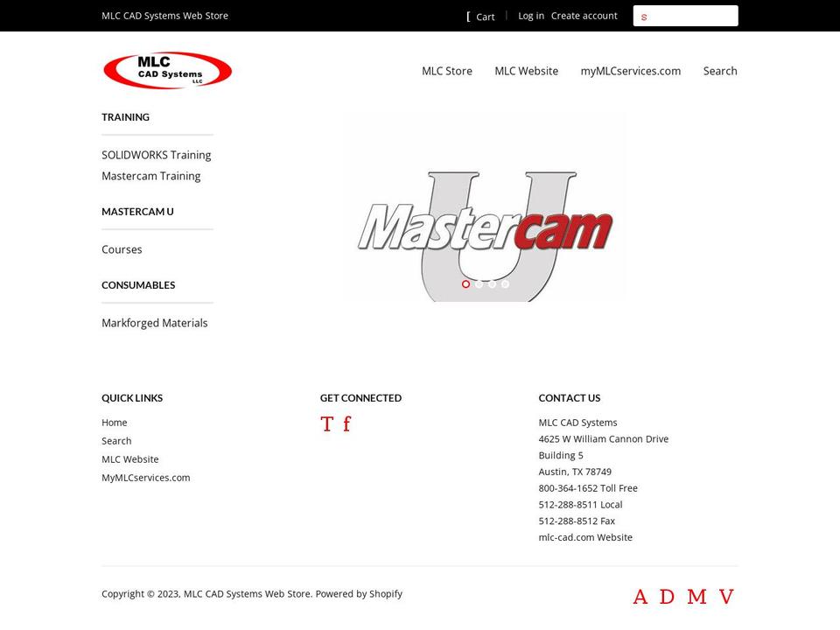
Task: Select second slideshow dot indicator
Action: point(479,283)
